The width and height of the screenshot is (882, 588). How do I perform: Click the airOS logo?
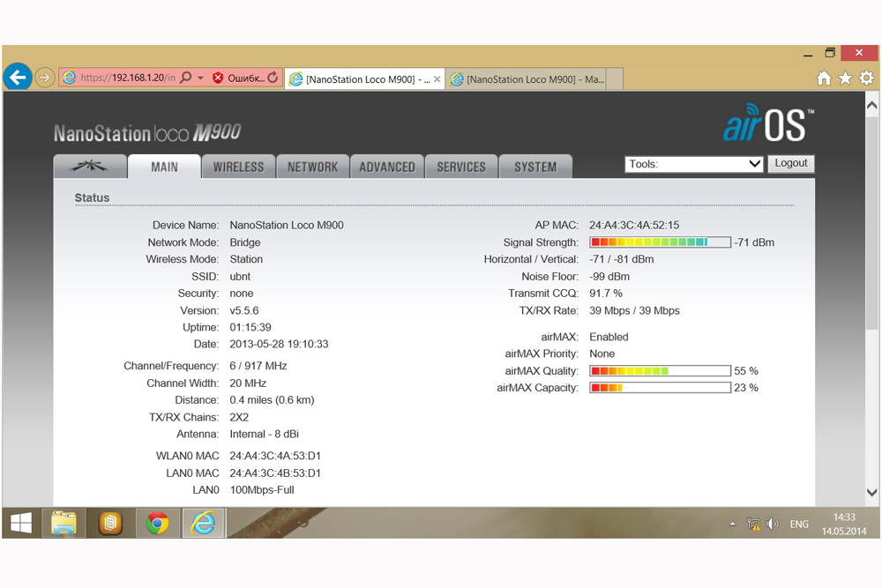coord(768,122)
